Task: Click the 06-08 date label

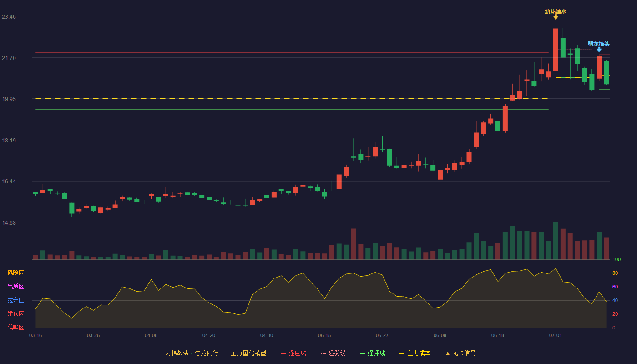Action: [x=440, y=335]
